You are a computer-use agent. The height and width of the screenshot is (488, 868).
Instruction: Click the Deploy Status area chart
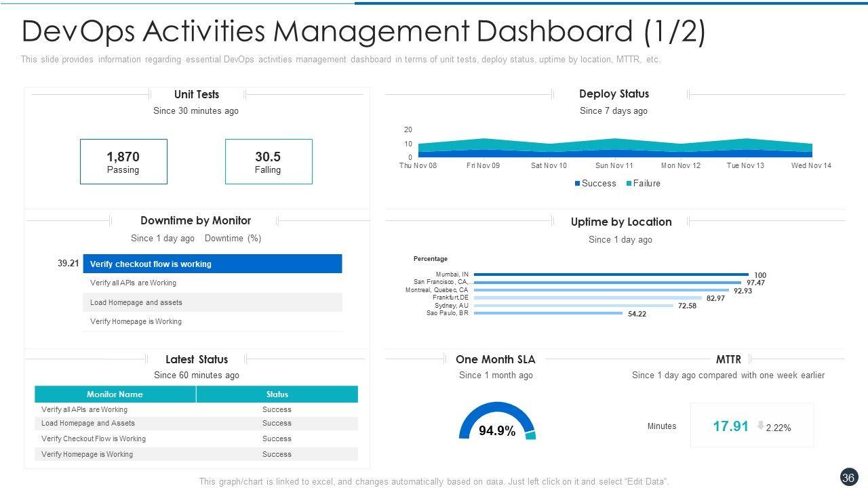click(x=614, y=149)
